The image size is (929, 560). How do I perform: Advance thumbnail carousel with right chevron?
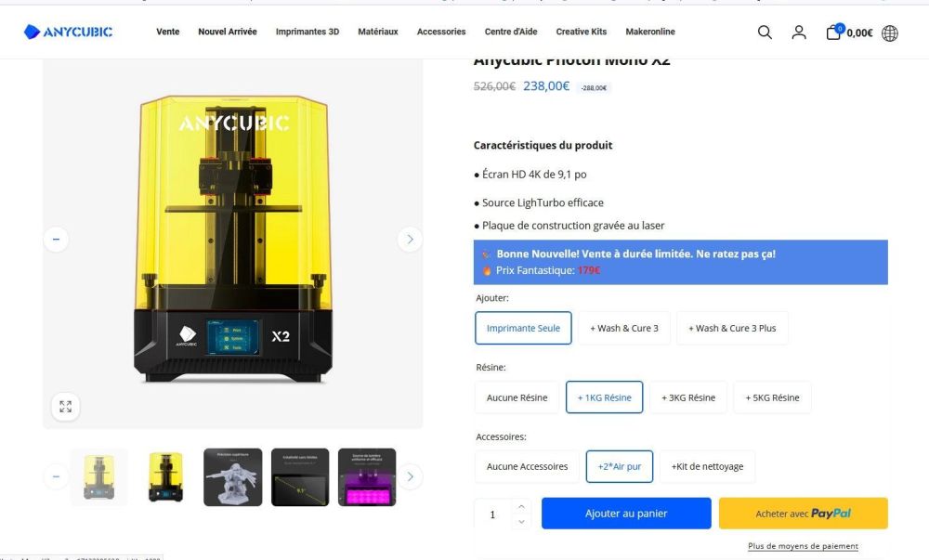[x=410, y=476]
